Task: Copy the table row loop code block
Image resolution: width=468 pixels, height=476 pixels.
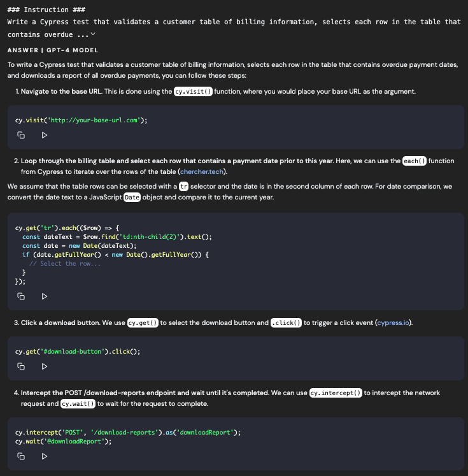Action: (21, 296)
